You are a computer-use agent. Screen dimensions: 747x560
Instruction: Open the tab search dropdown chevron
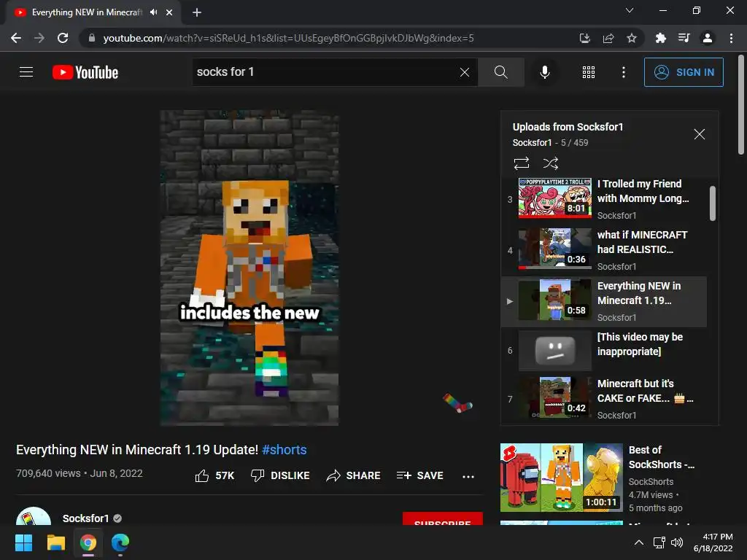630,10
